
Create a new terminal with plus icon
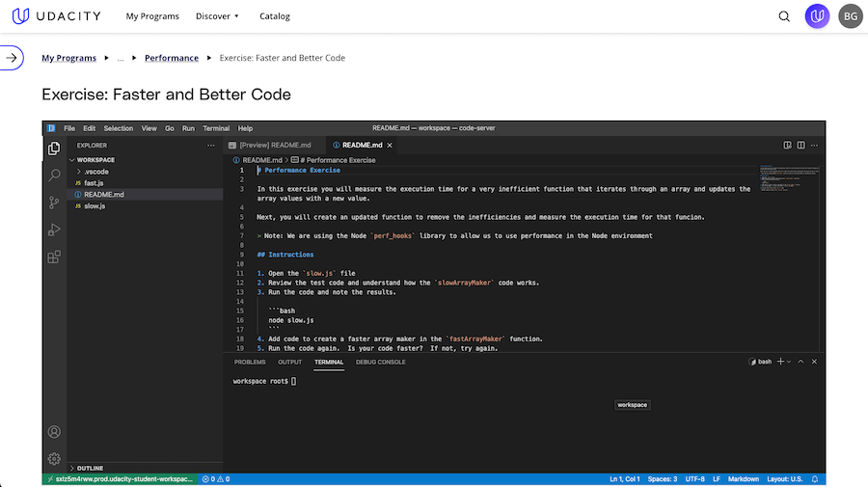point(780,362)
